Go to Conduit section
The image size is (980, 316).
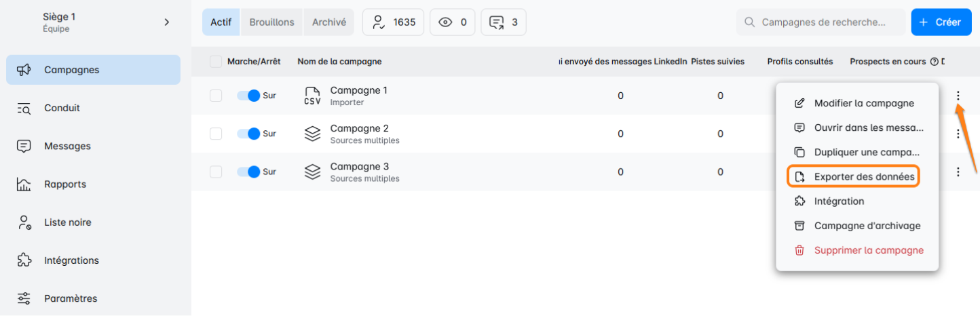point(61,108)
